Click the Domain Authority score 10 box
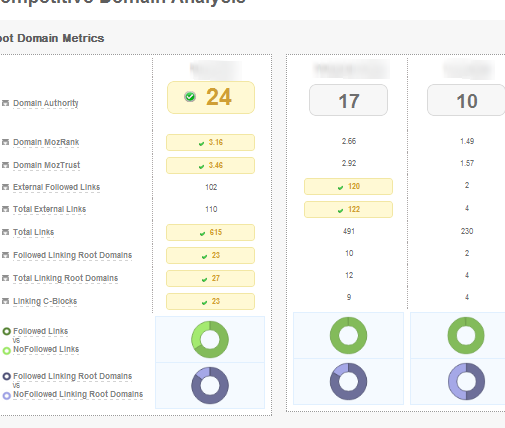 (466, 100)
